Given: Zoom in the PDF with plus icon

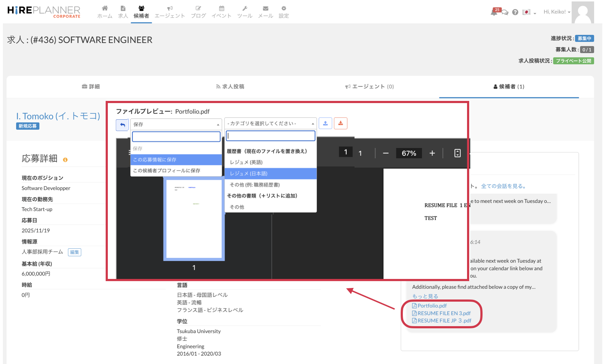Looking at the screenshot, I should [432, 153].
